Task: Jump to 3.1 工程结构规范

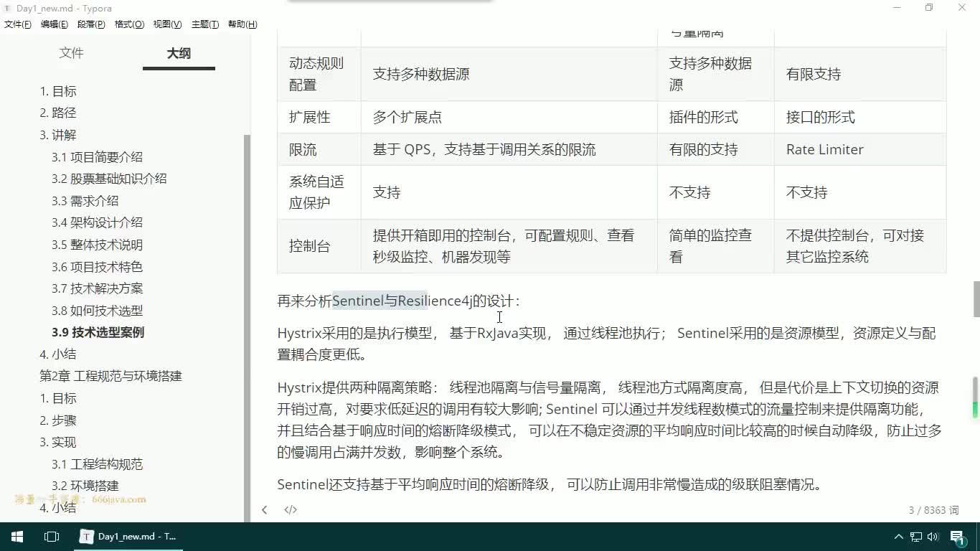Action: [x=97, y=464]
